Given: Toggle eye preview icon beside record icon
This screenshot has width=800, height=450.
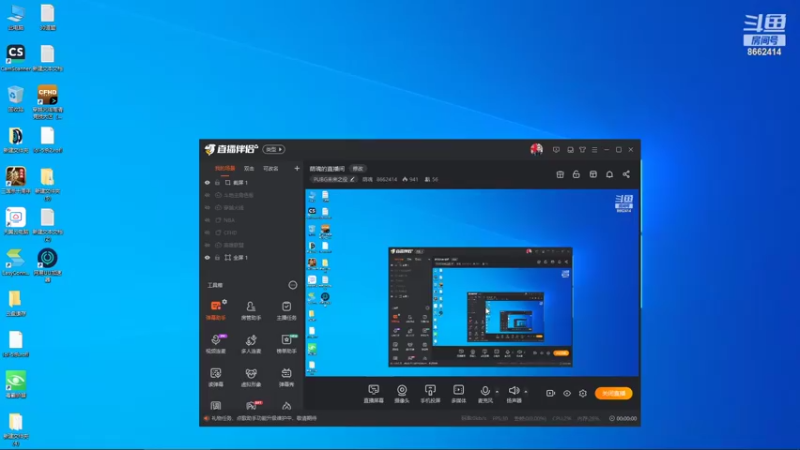Looking at the screenshot, I should click(x=567, y=393).
